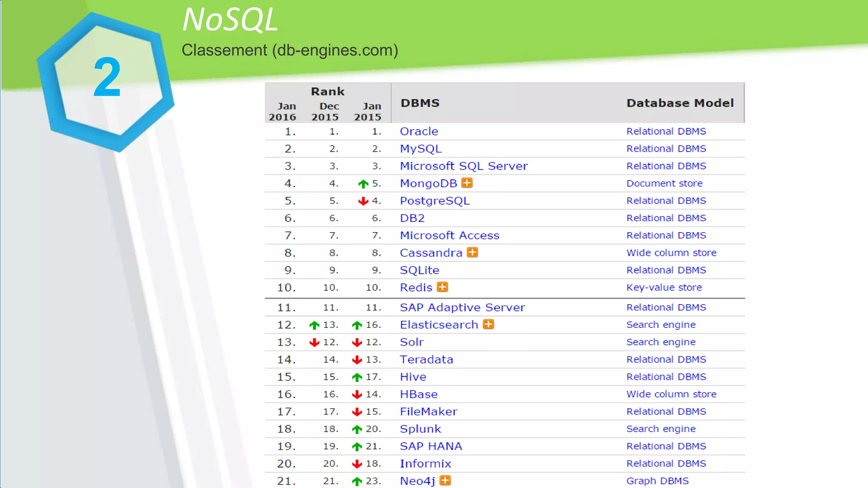Image resolution: width=868 pixels, height=488 pixels.
Task: Open the MySQL link
Action: tap(421, 149)
